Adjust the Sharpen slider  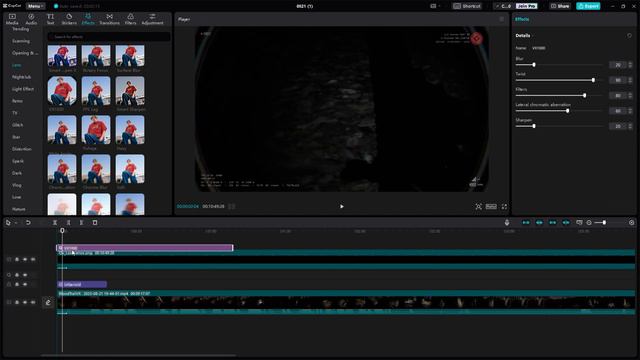[x=559, y=126]
